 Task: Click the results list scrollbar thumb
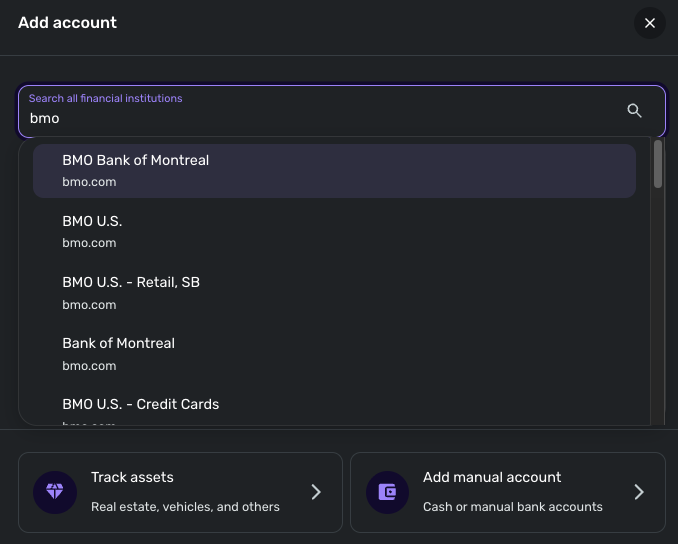pos(657,163)
